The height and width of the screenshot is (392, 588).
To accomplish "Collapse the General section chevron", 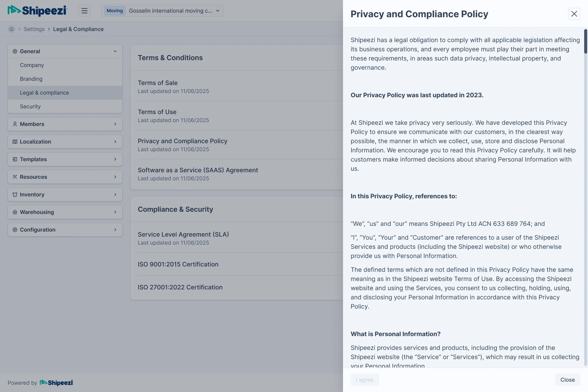I will pyautogui.click(x=115, y=51).
